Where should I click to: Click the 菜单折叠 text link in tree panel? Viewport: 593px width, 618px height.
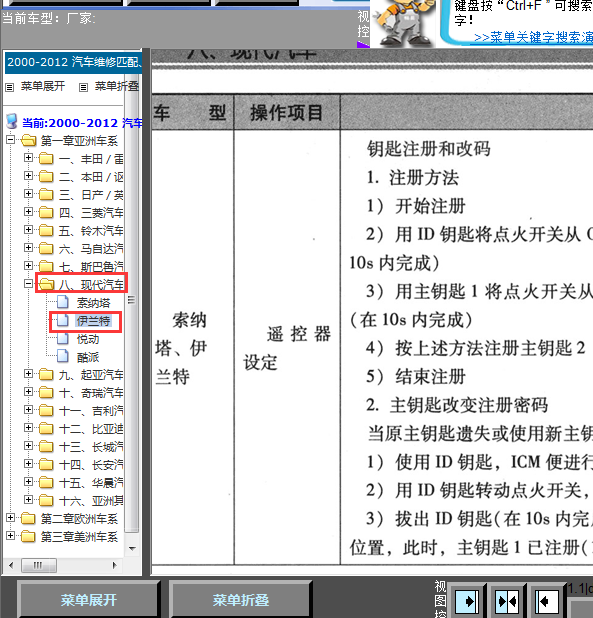pyautogui.click(x=117, y=86)
